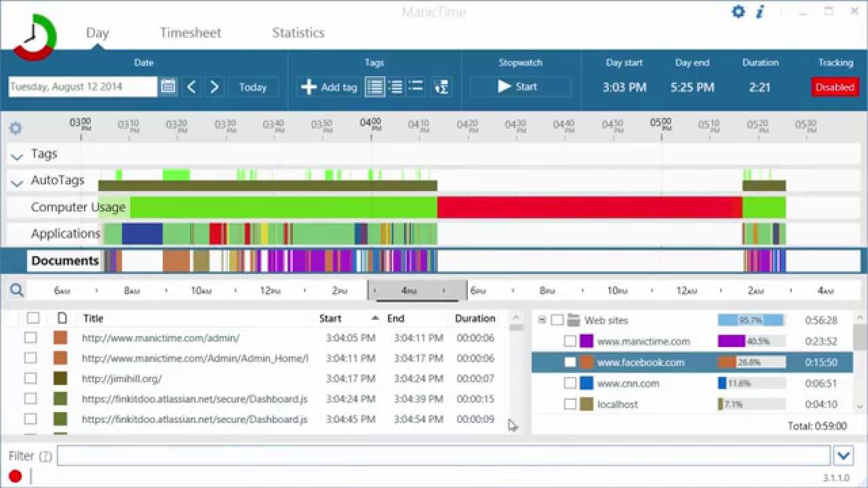Collapse the Web sites tree node
Screen dimensions: 868x488
pos(542,320)
